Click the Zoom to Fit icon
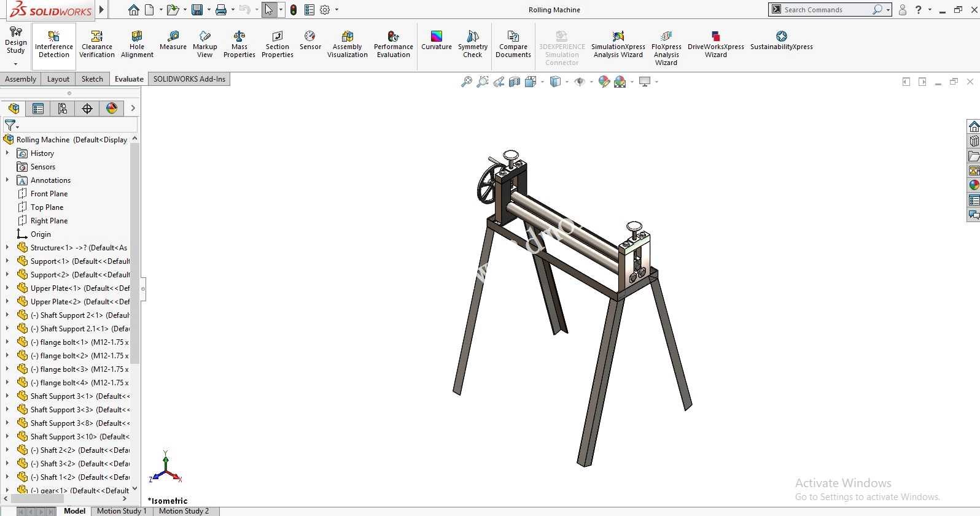980x516 pixels. [x=467, y=82]
